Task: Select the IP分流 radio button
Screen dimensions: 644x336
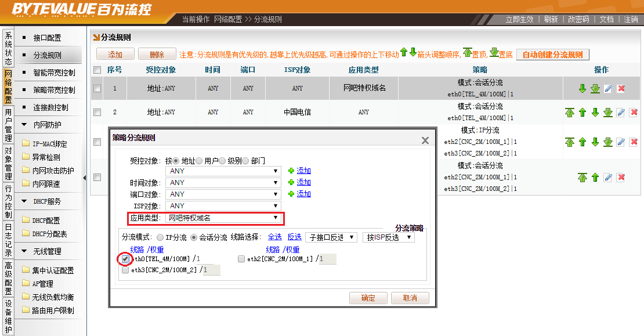Action: tap(161, 238)
